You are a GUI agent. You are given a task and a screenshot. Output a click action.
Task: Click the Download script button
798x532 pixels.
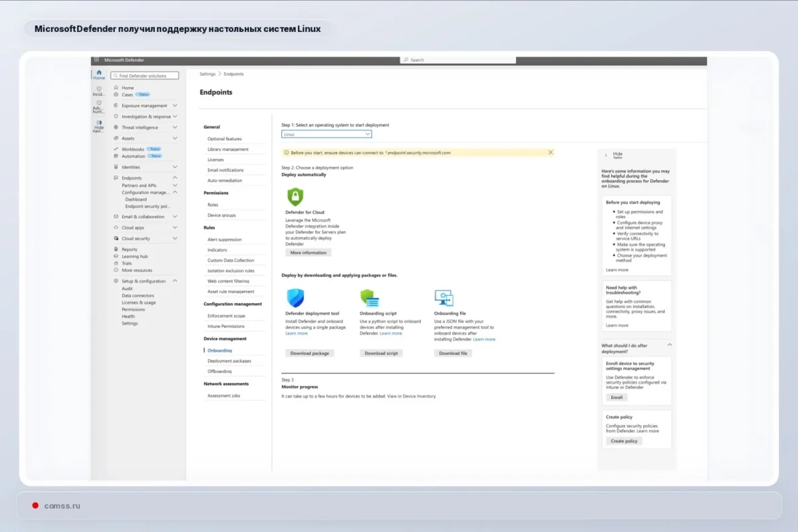[x=381, y=353]
